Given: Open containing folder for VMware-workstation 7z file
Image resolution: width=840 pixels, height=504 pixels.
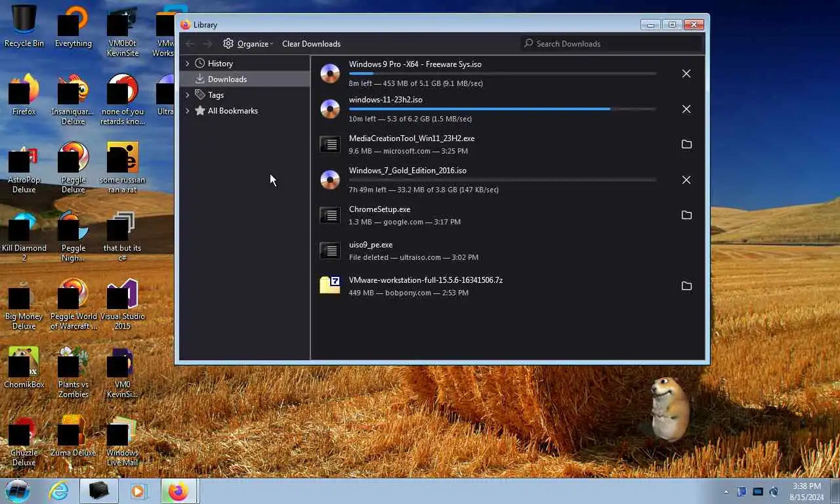Looking at the screenshot, I should point(686,286).
